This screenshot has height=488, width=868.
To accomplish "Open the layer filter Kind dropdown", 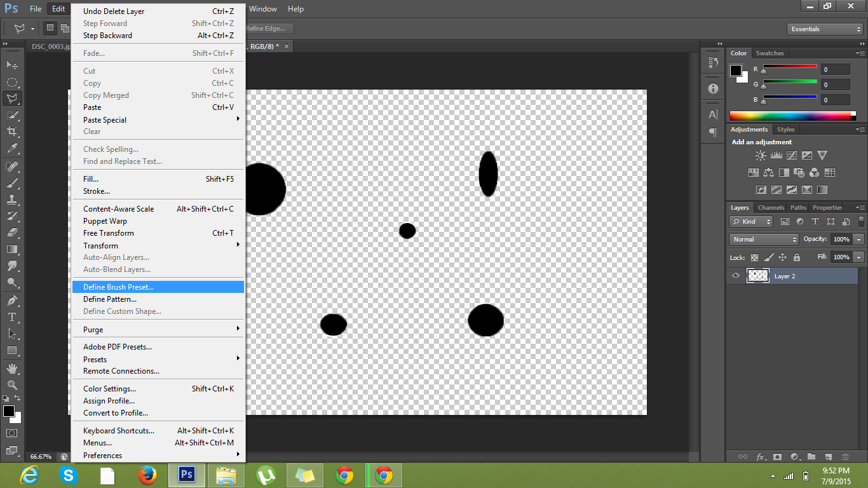I will [x=751, y=222].
